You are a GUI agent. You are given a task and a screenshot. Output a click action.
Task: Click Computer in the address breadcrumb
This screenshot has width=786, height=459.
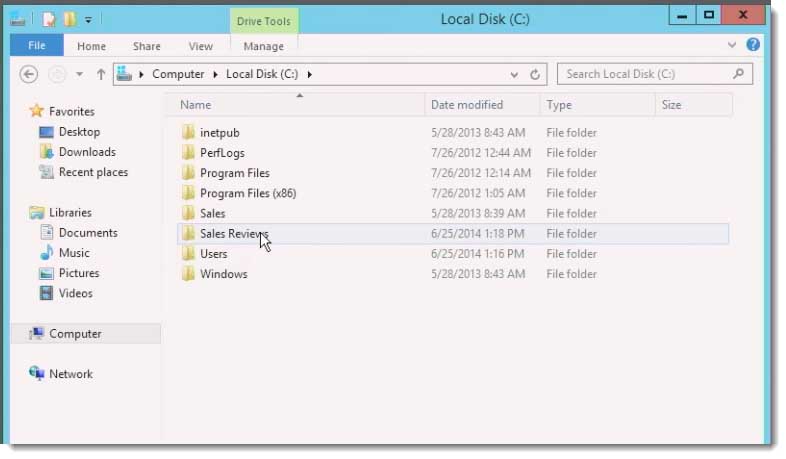point(178,74)
